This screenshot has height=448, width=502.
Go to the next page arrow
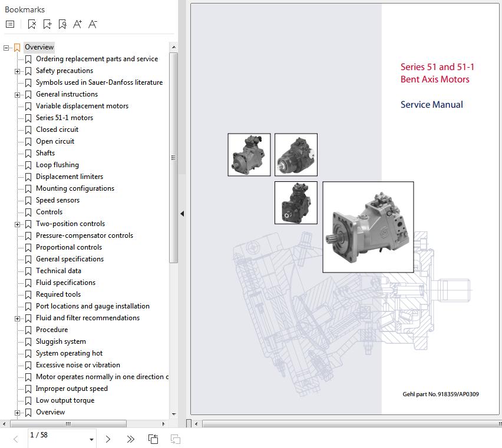tap(108, 439)
